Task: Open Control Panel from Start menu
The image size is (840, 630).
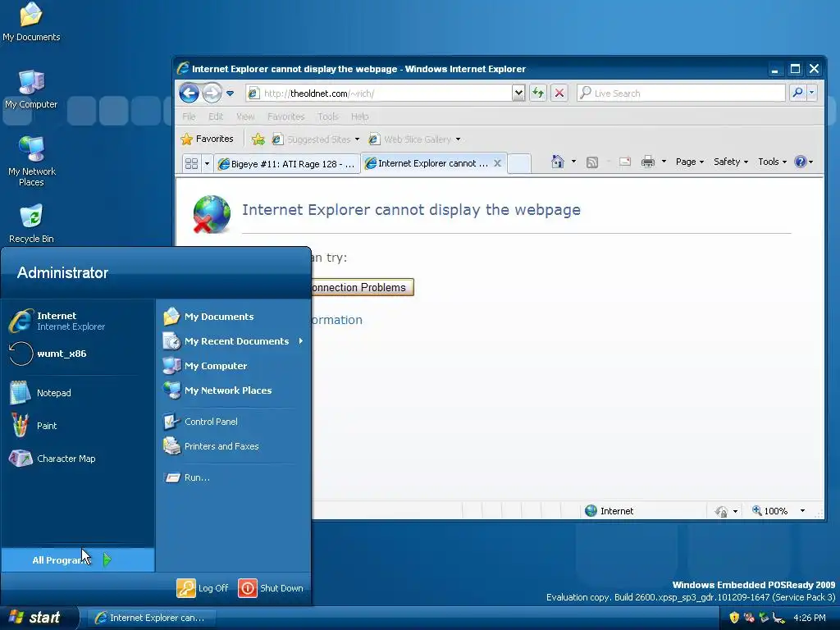Action: pyautogui.click(x=233, y=422)
